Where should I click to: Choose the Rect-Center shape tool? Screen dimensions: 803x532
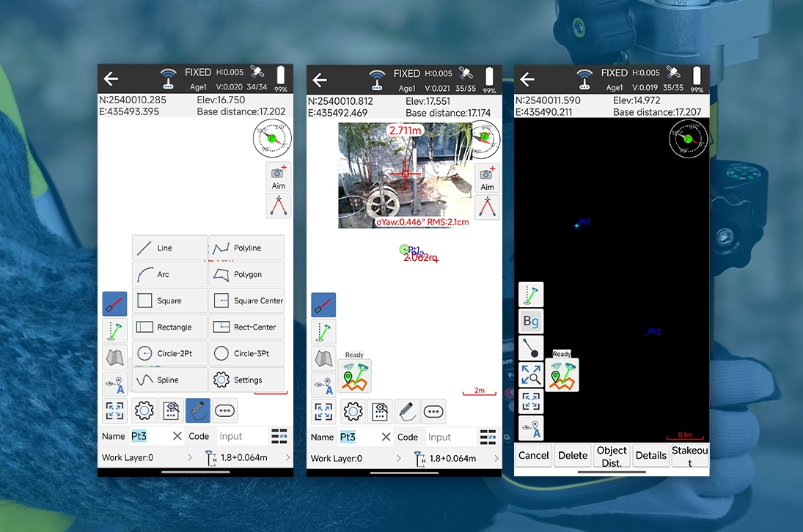(x=246, y=327)
